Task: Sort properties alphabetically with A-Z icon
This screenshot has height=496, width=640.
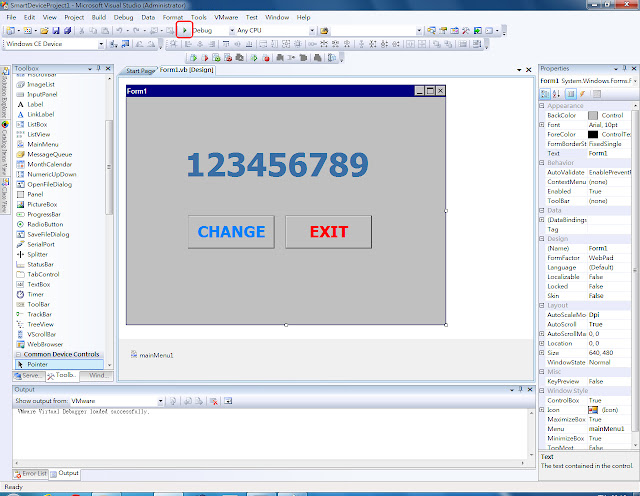Action: tap(556, 94)
